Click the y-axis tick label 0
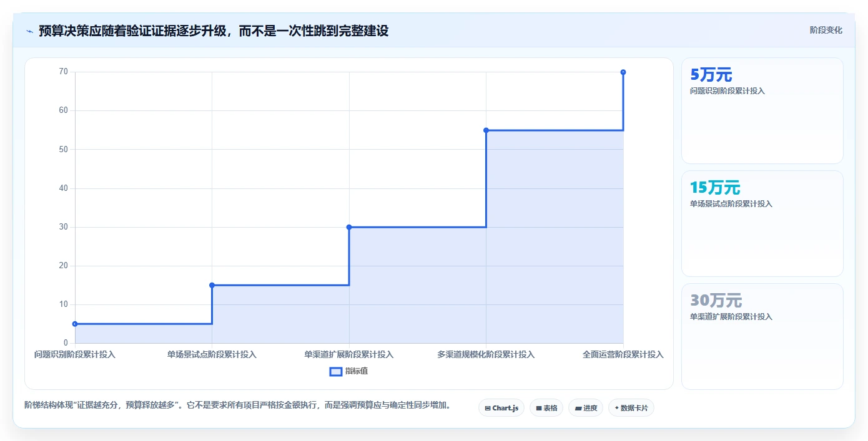 (x=66, y=343)
